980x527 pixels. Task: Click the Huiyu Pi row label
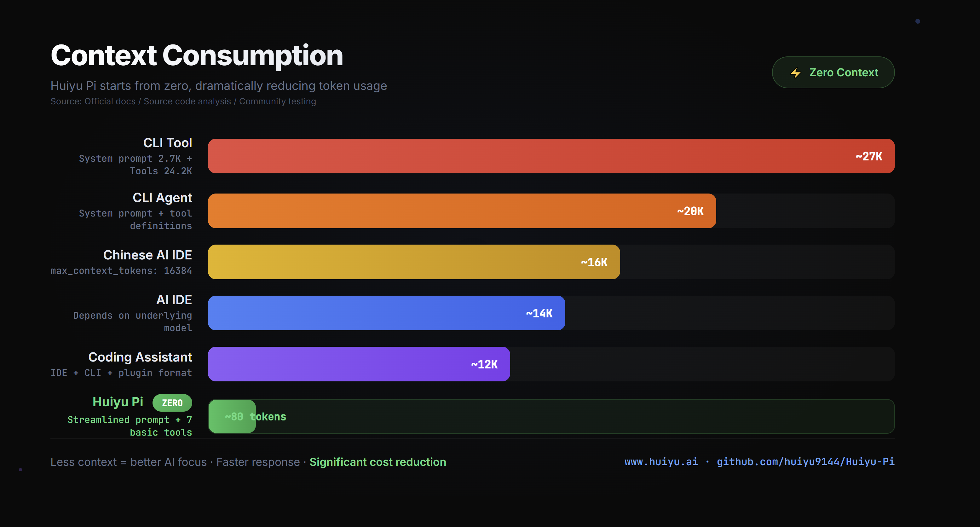tap(118, 402)
